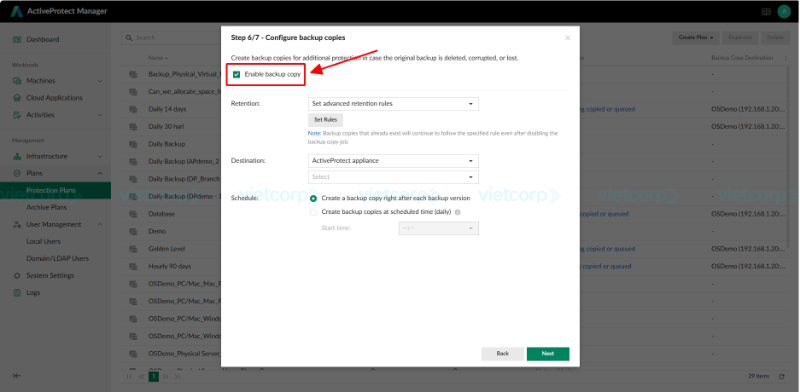This screenshot has height=392, width=800.
Task: Open the Retention rules dropdown
Action: point(393,104)
